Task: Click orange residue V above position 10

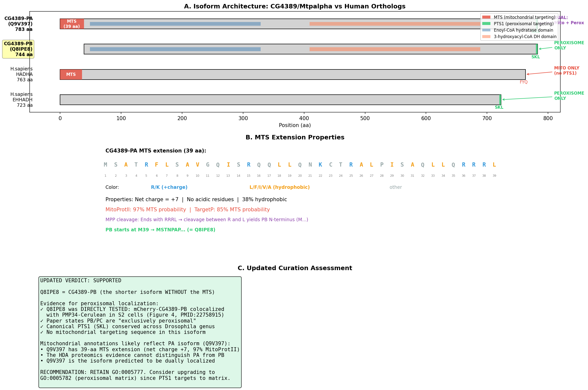Action: (x=197, y=165)
